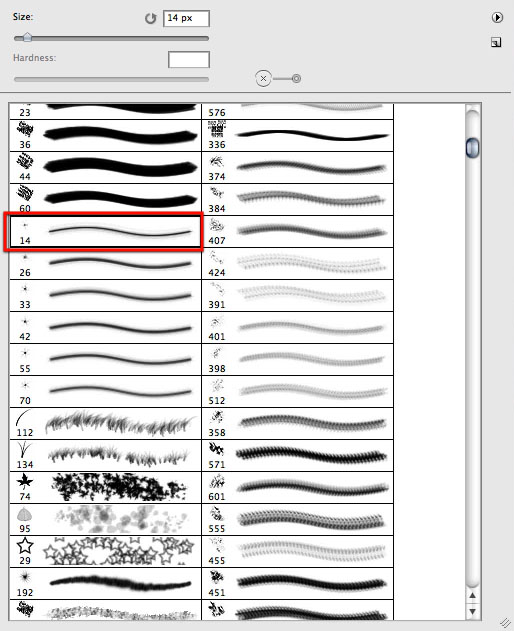Viewport: 514px width, 631px height.
Task: Click the scrollbar down arrow
Action: pyautogui.click(x=473, y=611)
